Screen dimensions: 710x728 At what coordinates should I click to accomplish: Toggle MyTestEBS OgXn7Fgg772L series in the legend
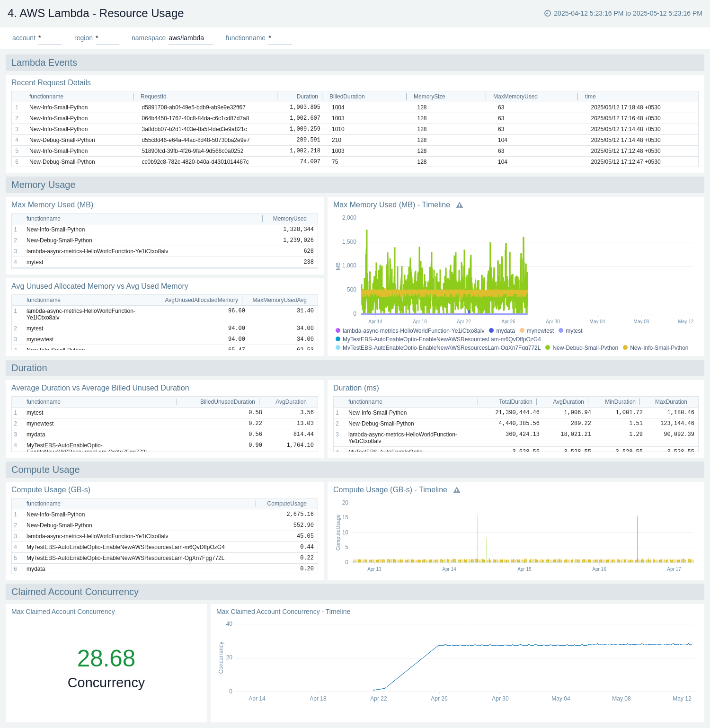441,347
